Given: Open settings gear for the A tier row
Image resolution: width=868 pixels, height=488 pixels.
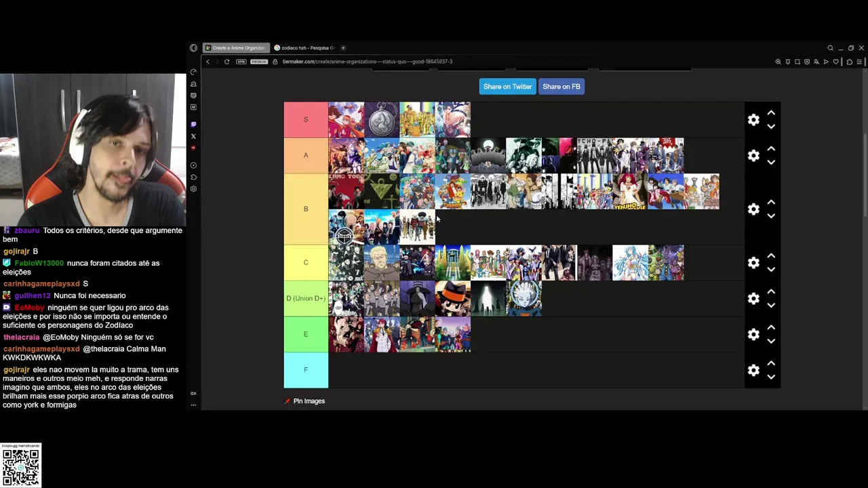Looking at the screenshot, I should tap(753, 156).
